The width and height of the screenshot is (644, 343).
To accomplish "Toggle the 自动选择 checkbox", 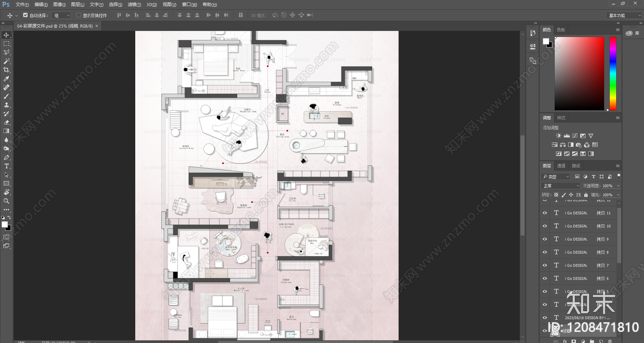I will click(x=25, y=15).
